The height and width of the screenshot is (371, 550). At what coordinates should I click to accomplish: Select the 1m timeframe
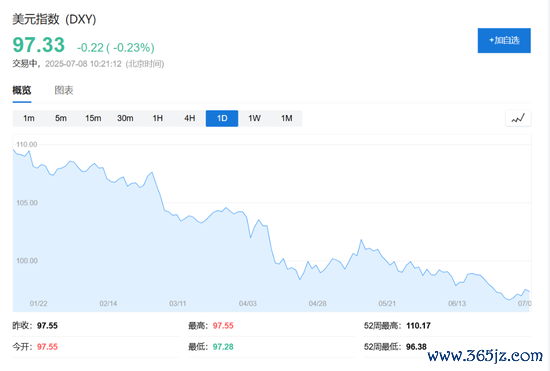(29, 118)
